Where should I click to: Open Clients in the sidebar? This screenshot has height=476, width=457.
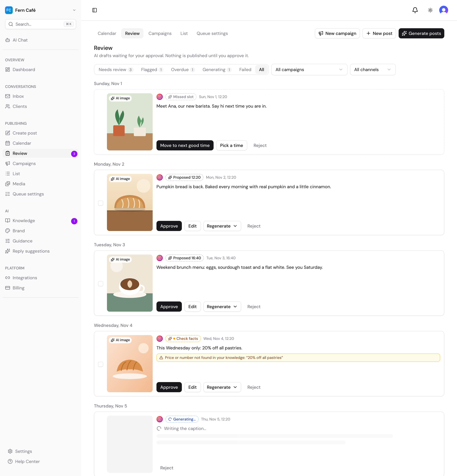click(41, 106)
